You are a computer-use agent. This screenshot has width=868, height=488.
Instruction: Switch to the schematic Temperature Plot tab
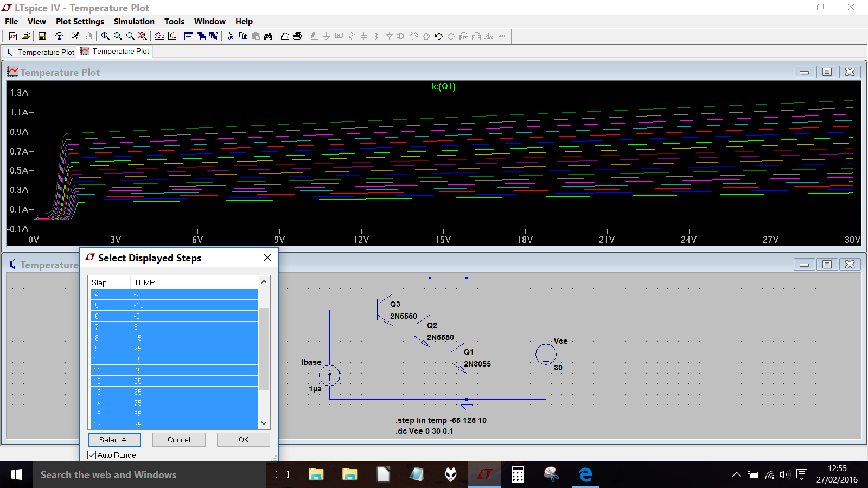pos(40,52)
